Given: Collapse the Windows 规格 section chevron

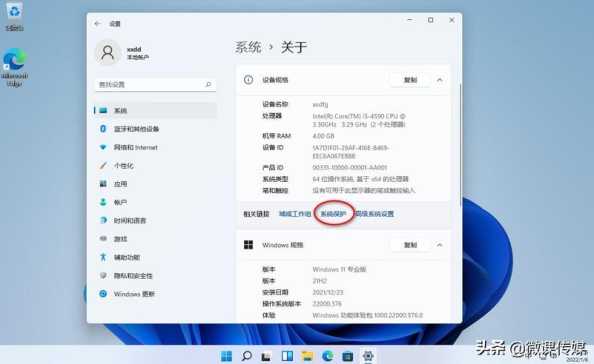Looking at the screenshot, I should pos(439,245).
